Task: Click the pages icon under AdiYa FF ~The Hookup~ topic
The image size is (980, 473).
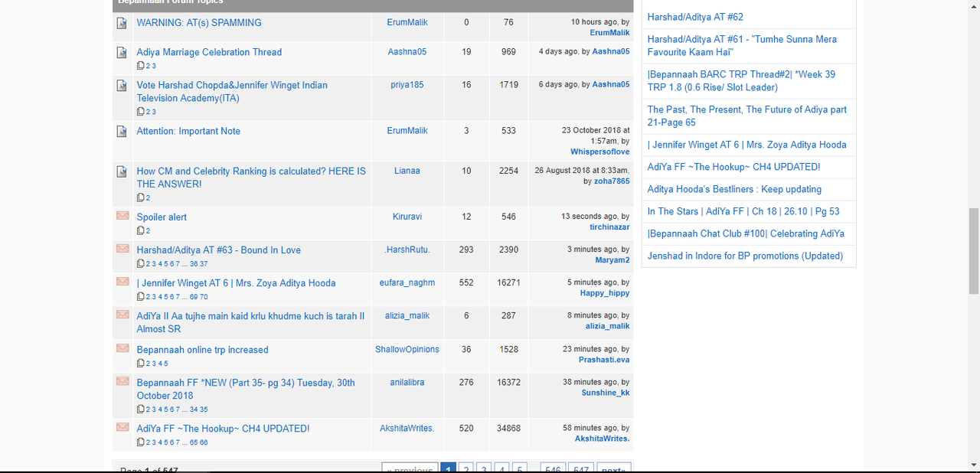Action: 141,442
